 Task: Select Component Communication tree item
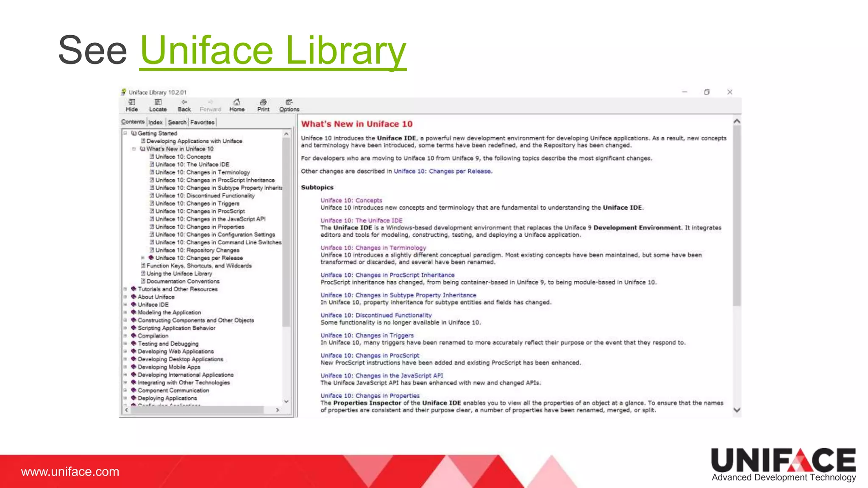[173, 390]
